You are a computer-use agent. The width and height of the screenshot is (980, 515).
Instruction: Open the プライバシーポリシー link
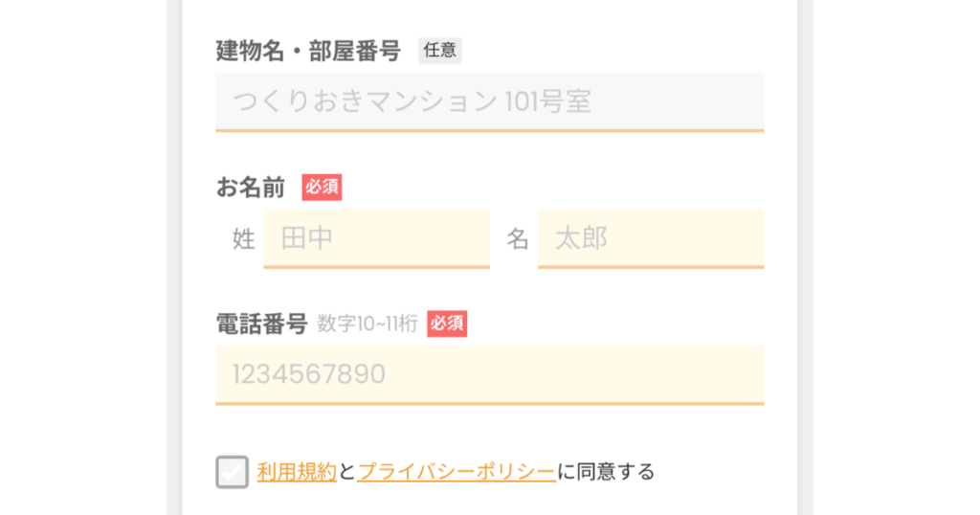pos(456,472)
